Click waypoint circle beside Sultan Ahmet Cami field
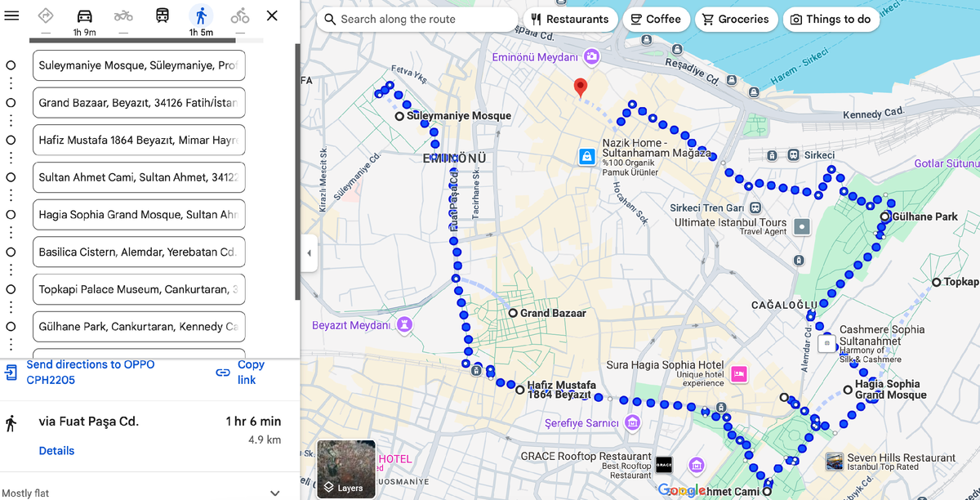The width and height of the screenshot is (980, 500). (x=11, y=177)
